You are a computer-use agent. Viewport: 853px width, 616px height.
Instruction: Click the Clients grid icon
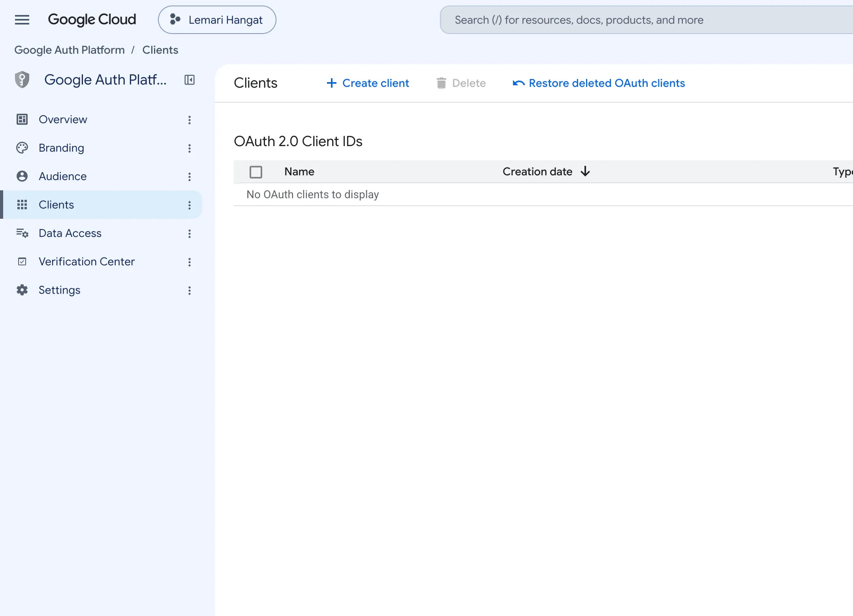[22, 205]
